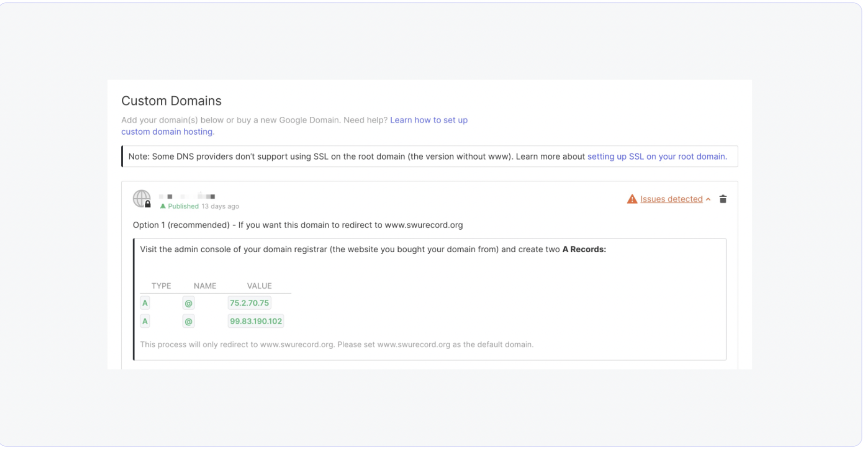Click the 75.2.70.75 IP value
Image resolution: width=868 pixels, height=450 pixels.
(x=249, y=303)
